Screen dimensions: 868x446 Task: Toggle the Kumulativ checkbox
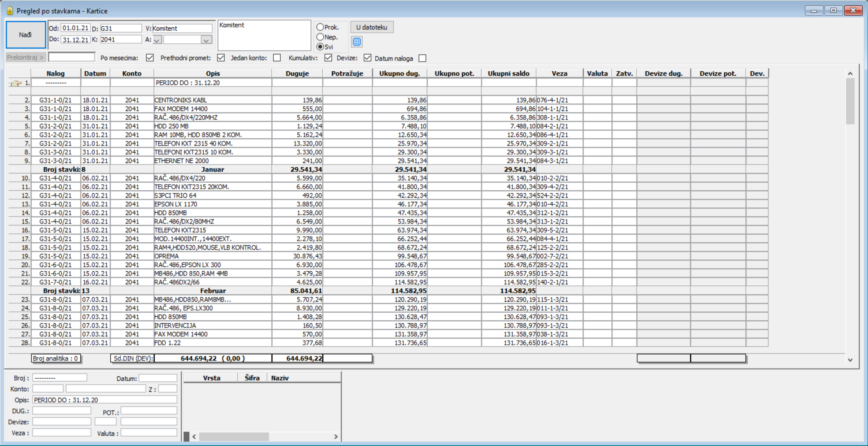328,58
